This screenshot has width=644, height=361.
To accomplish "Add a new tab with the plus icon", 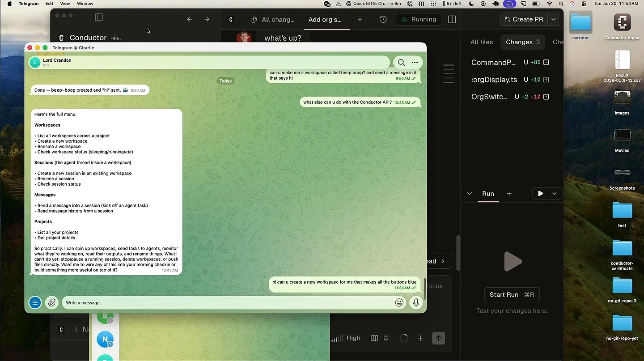I will [x=360, y=19].
